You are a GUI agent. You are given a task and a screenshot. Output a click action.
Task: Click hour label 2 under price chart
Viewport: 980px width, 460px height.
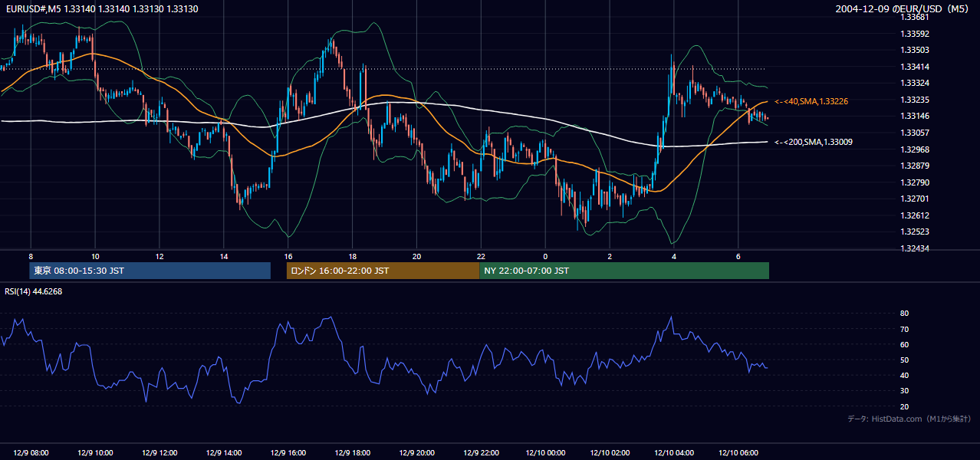click(x=610, y=256)
